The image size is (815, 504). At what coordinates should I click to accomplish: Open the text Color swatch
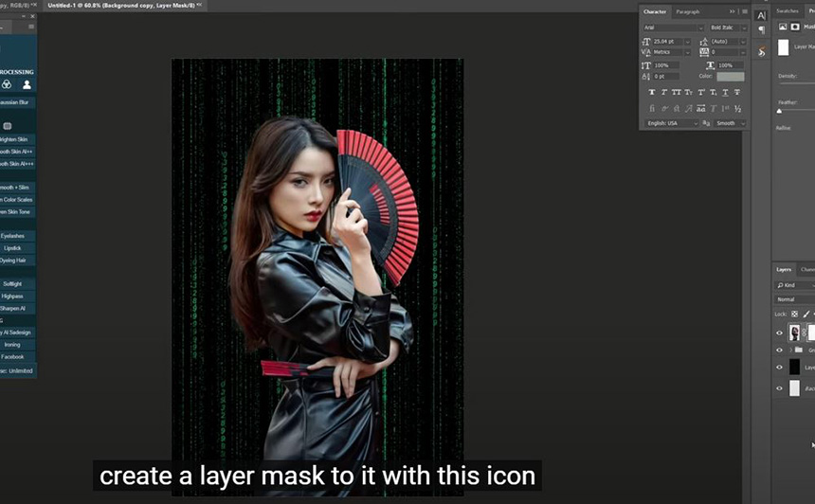731,77
